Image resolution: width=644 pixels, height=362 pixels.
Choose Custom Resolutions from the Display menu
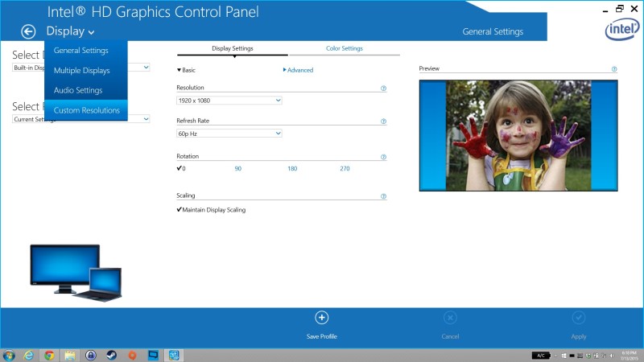[x=86, y=110]
